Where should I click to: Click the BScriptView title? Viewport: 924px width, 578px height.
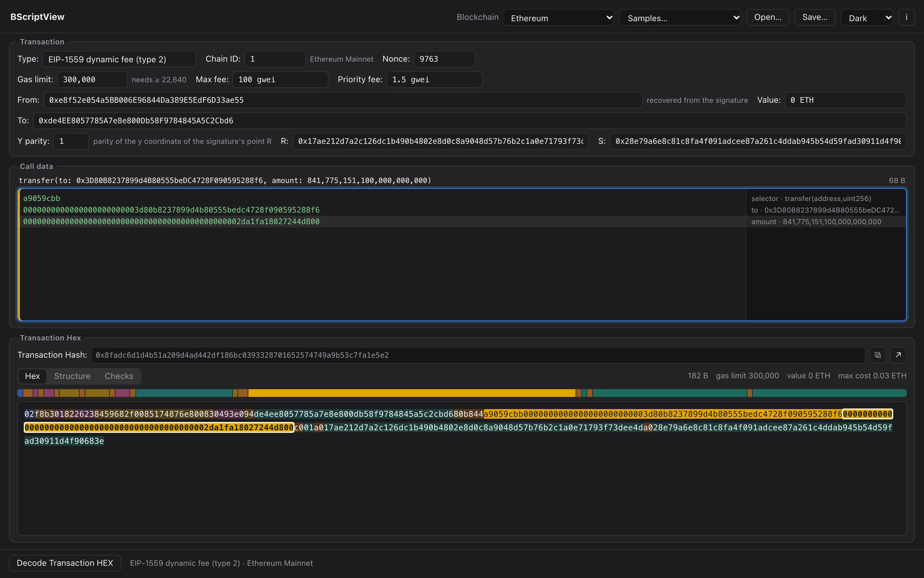[38, 17]
